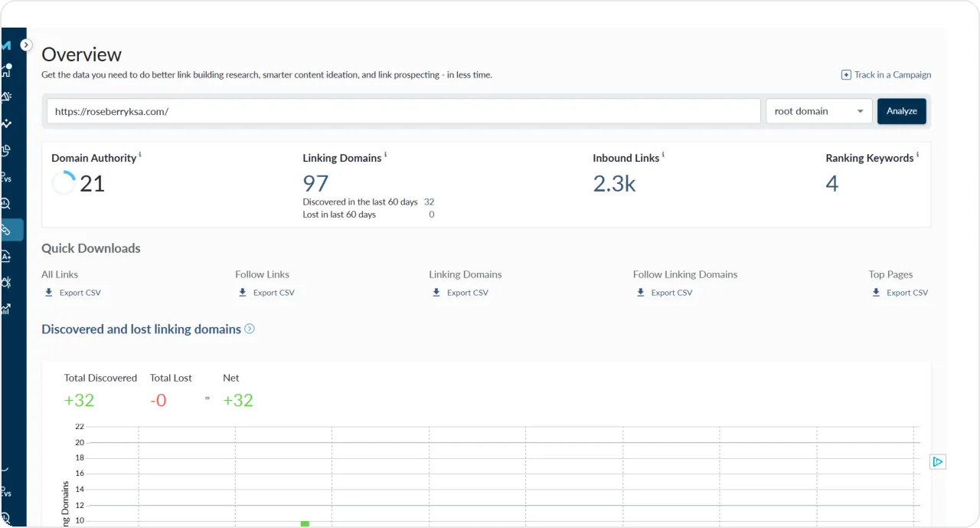This screenshot has width=980, height=528.
Task: Click the AdChoices triangle icon
Action: [938, 461]
